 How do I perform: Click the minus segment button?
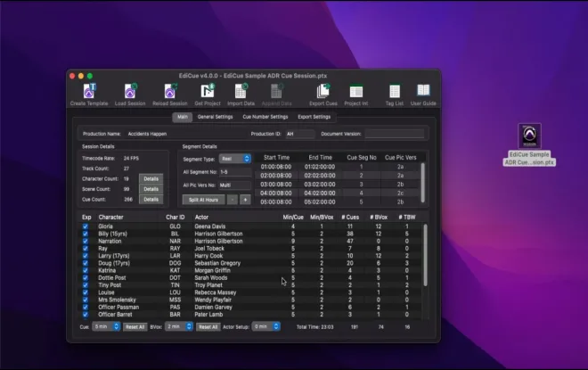pyautogui.click(x=233, y=200)
